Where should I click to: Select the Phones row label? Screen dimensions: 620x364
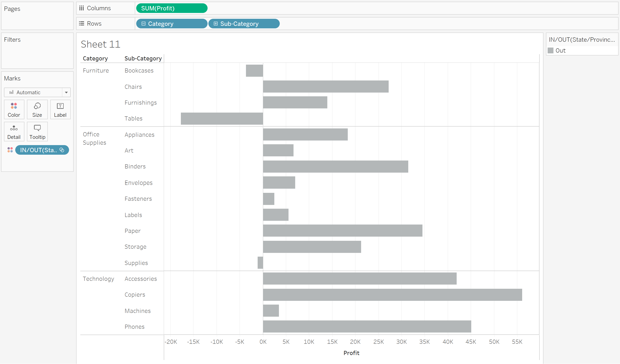[134, 327]
